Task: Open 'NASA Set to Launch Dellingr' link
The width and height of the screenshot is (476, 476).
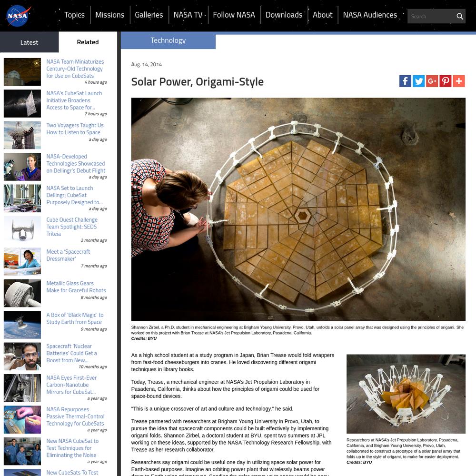Action: pyautogui.click(x=74, y=195)
